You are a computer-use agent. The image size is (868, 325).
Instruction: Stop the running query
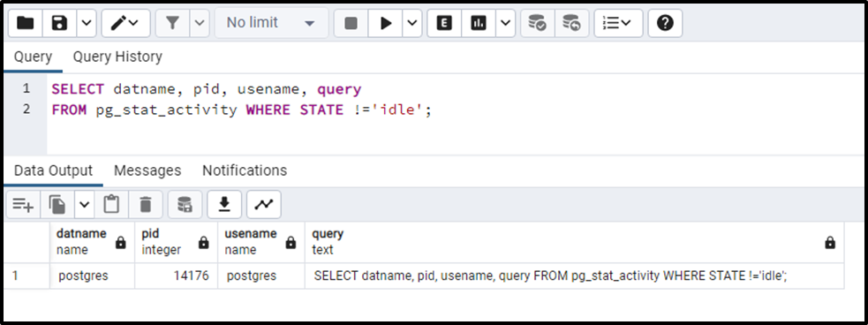click(x=351, y=23)
